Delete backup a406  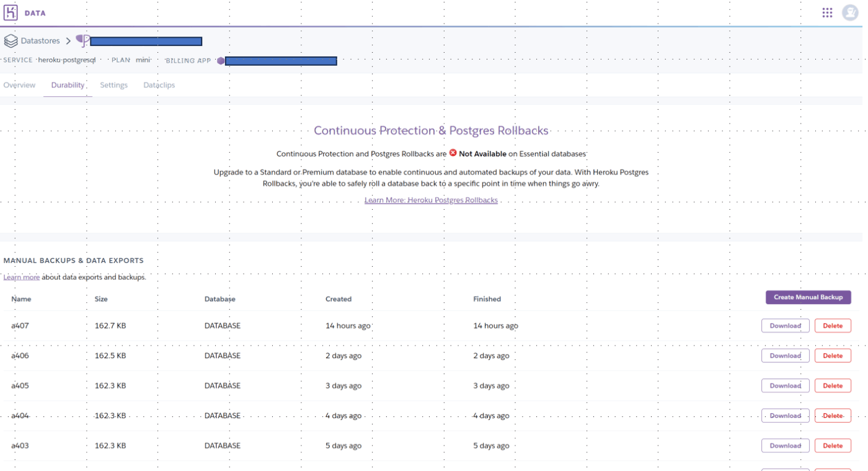click(832, 356)
